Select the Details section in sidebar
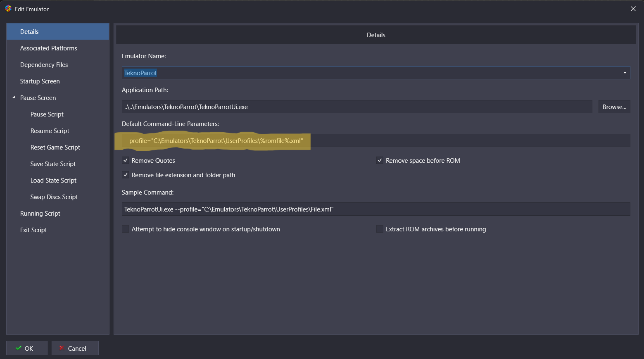This screenshot has width=644, height=359. pos(58,31)
